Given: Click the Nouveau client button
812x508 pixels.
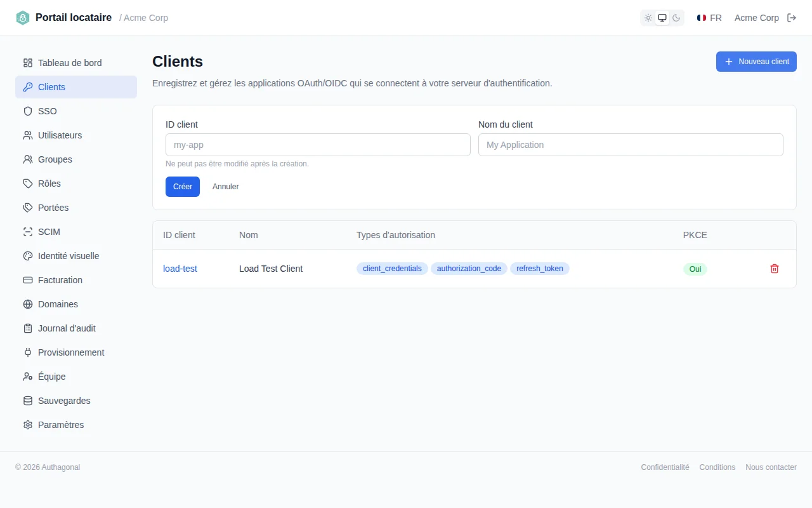Looking at the screenshot, I should (756, 62).
